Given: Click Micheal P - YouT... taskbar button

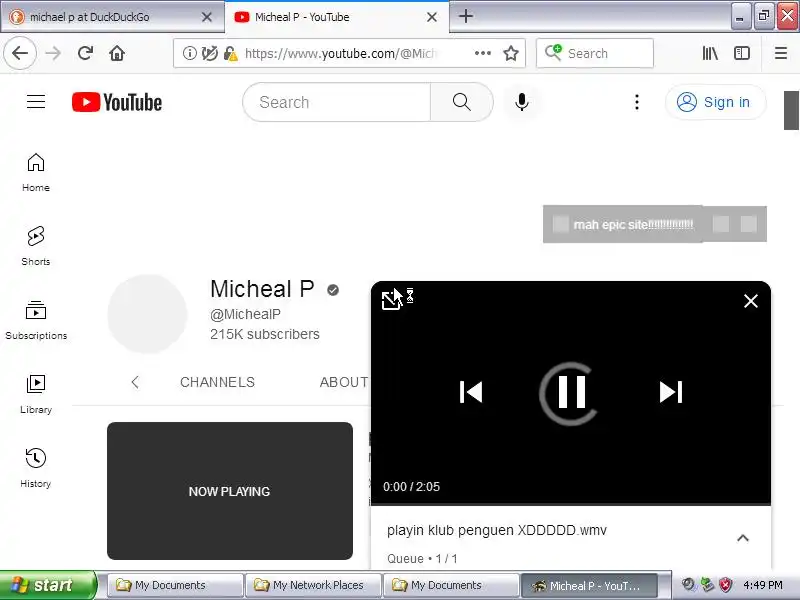Looking at the screenshot, I should (589, 586).
